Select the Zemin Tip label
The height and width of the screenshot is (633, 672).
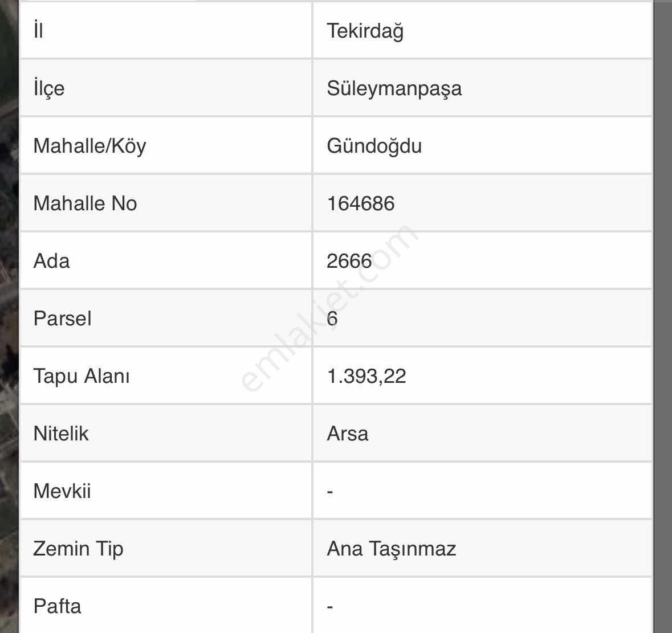point(78,549)
